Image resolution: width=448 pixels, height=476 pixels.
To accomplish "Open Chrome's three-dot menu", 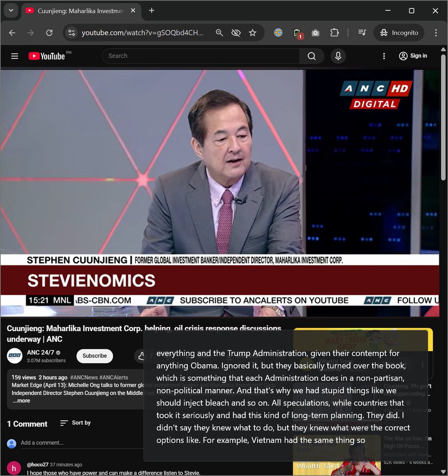I will [x=436, y=33].
